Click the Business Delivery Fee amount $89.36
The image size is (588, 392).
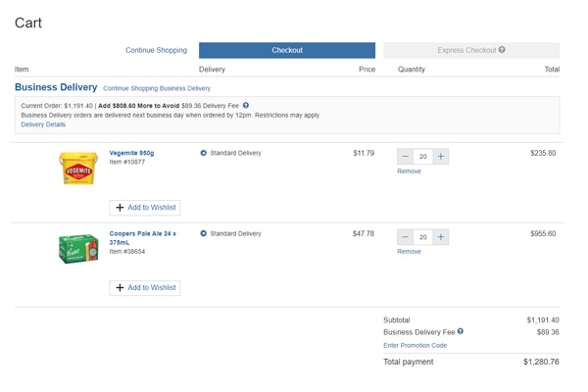(x=548, y=332)
